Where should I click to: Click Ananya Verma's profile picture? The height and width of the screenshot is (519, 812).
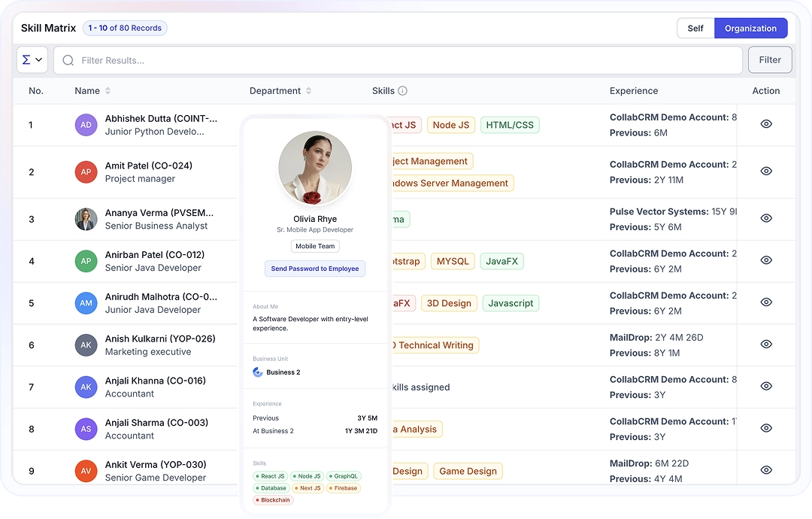click(x=86, y=219)
